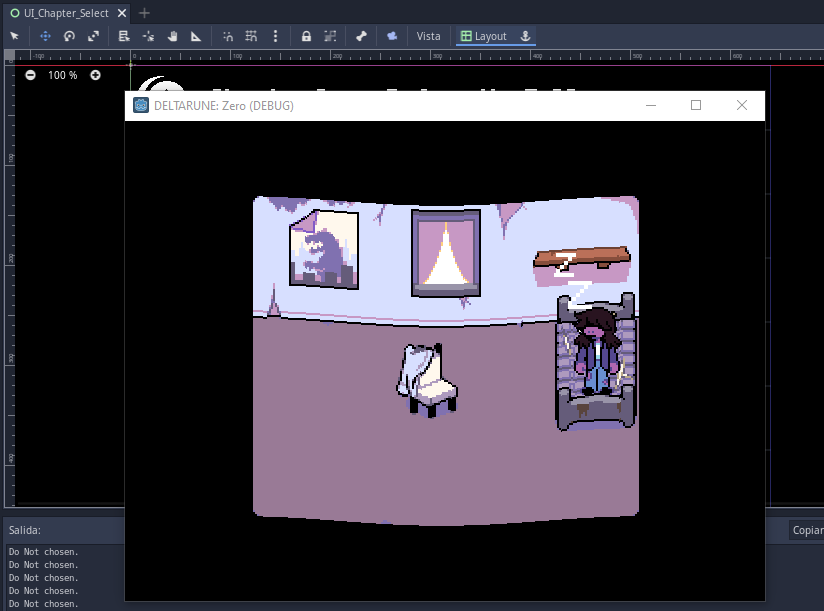Screen dimensions: 824x611
Task: Zoom out with the minus button
Action: click(30, 75)
